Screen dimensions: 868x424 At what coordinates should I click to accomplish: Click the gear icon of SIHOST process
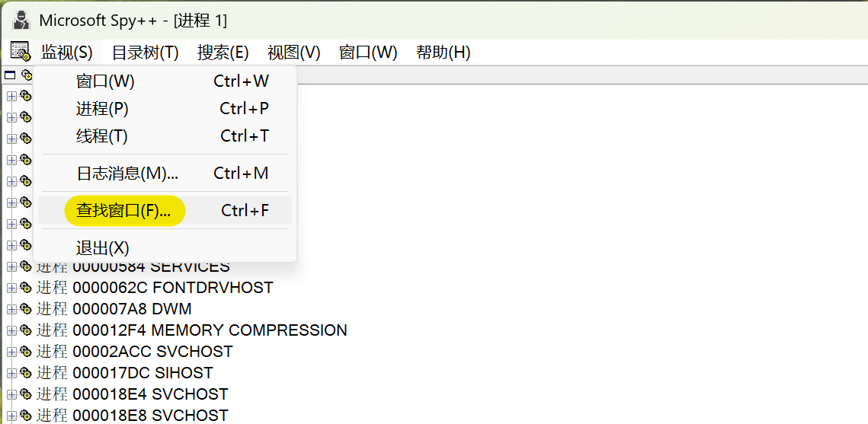(26, 373)
